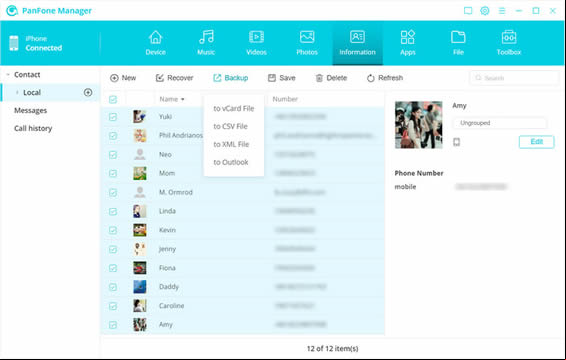The height and width of the screenshot is (360, 566).
Task: Switch to the Photos section icon
Action: (307, 37)
